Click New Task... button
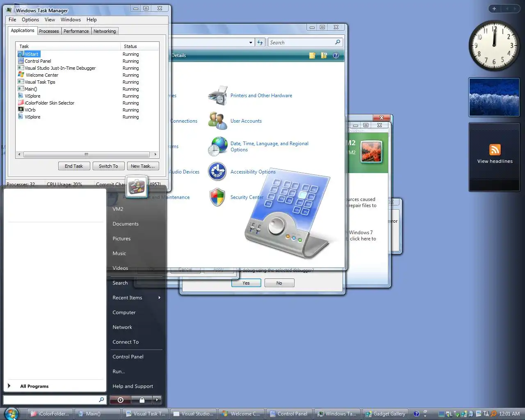This screenshot has height=420, width=525. tap(143, 166)
